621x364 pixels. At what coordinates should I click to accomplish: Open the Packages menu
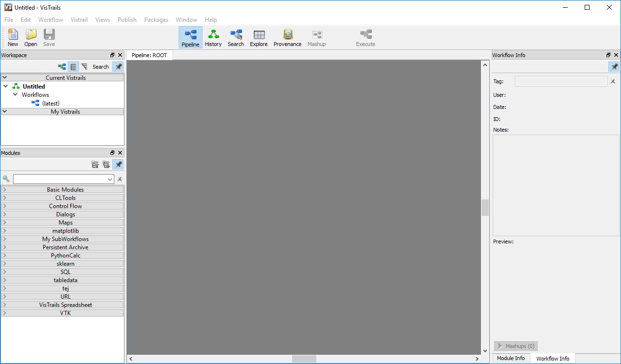coord(156,20)
